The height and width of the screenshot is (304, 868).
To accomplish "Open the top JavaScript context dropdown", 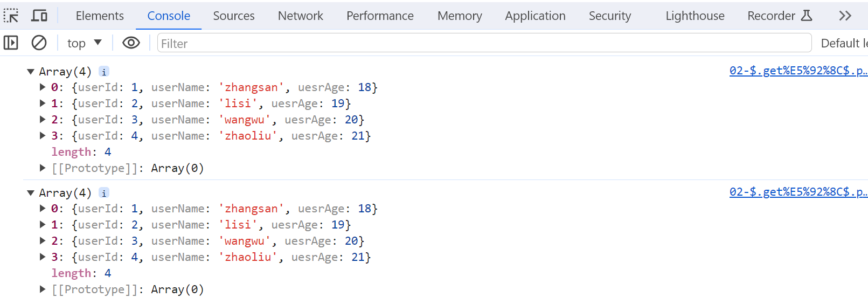I will (84, 43).
